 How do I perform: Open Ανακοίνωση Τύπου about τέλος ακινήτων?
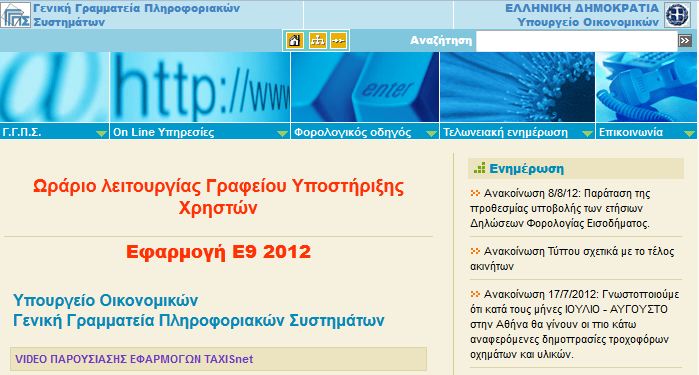572,259
